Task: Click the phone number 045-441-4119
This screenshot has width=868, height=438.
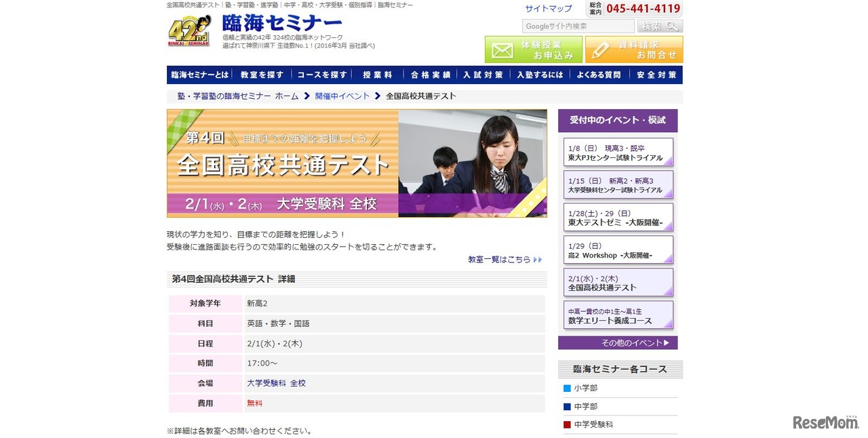Action: click(643, 9)
